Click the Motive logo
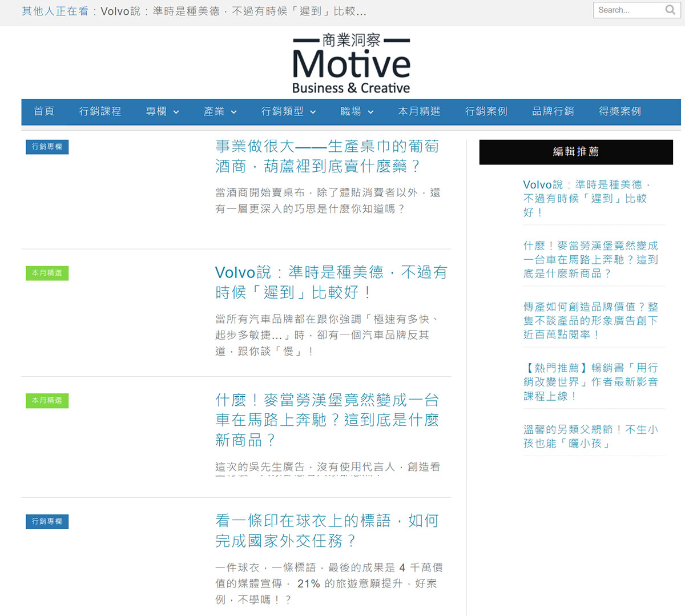685x616 pixels. click(x=350, y=63)
